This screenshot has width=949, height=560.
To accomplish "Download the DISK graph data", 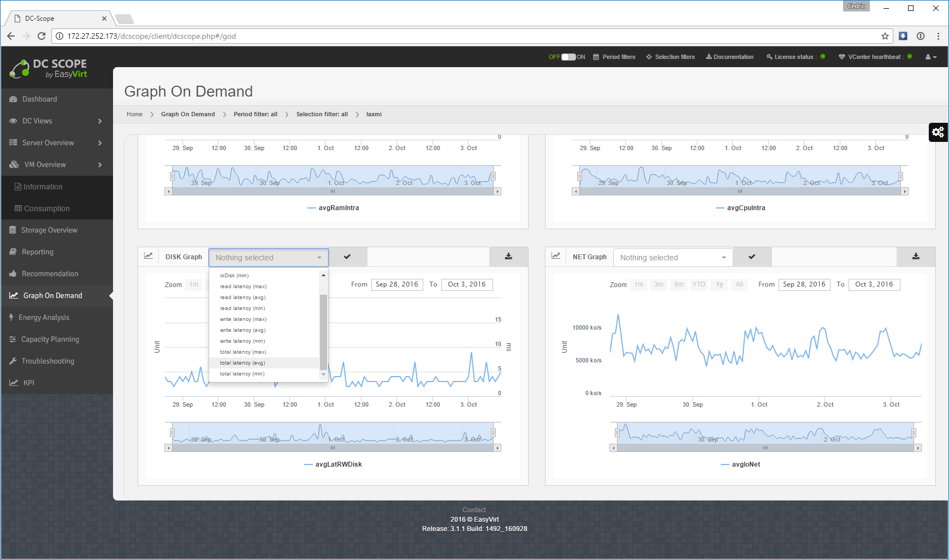I will click(x=508, y=257).
